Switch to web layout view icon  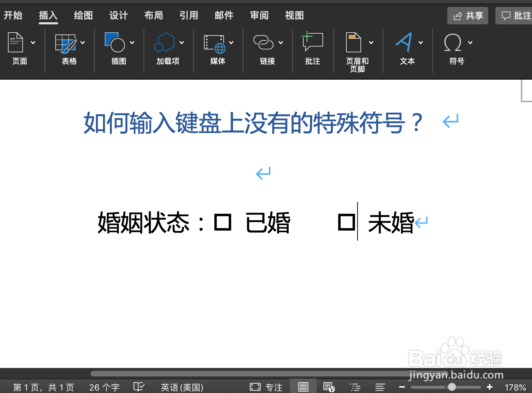click(329, 387)
